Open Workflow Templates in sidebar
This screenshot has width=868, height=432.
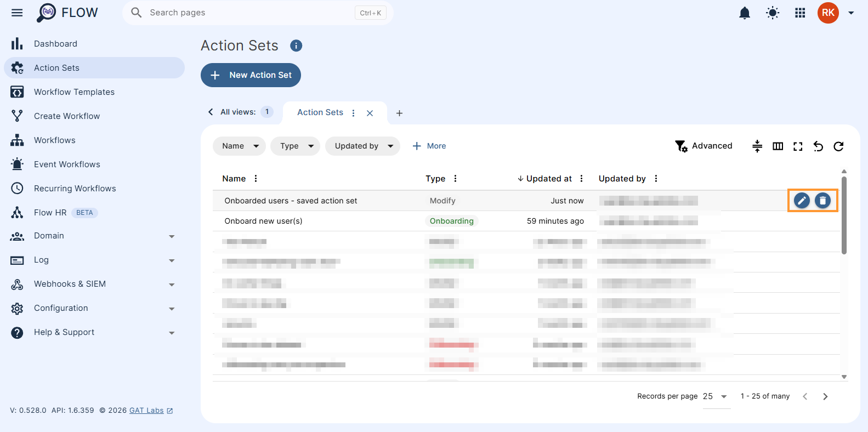(x=94, y=92)
